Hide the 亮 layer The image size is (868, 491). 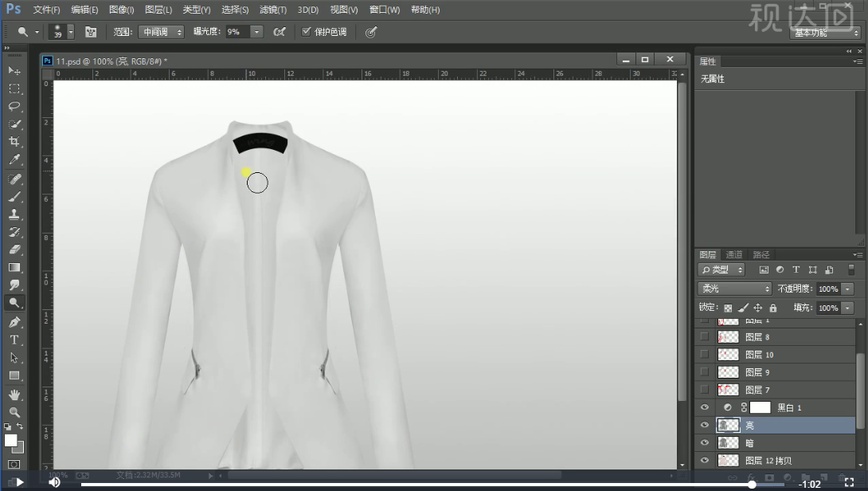click(704, 425)
